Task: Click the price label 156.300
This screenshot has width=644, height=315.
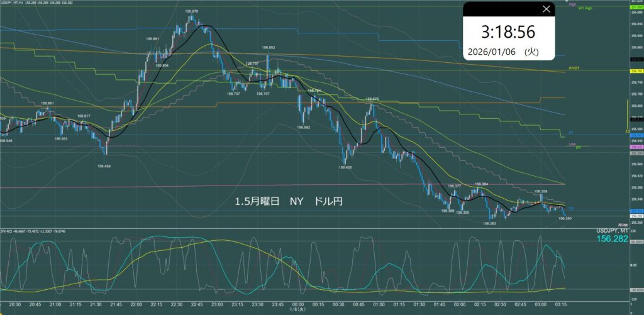Action: pos(463,213)
